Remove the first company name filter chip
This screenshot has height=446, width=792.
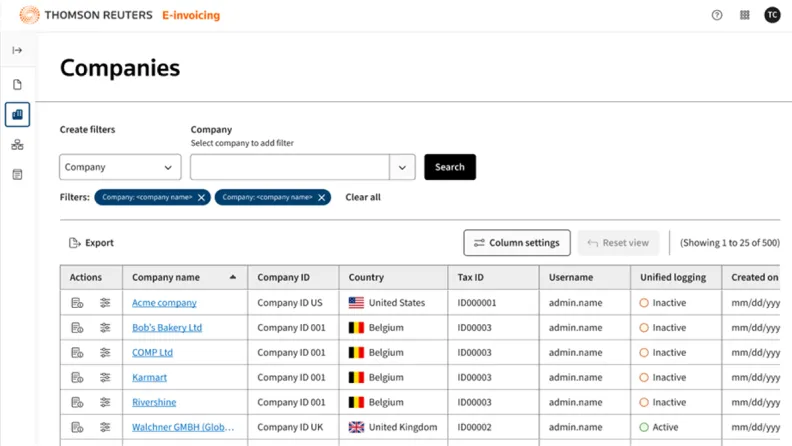click(x=202, y=198)
